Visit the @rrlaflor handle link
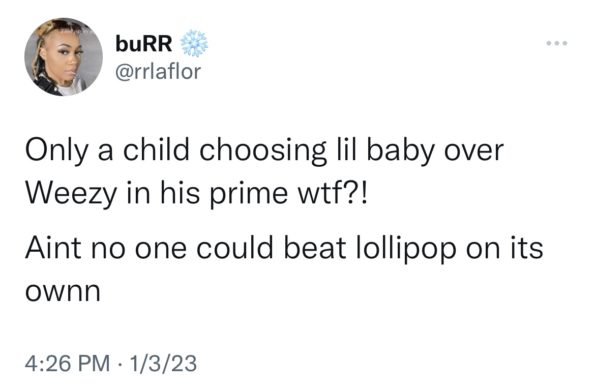This screenshot has width=595, height=391. (x=157, y=71)
